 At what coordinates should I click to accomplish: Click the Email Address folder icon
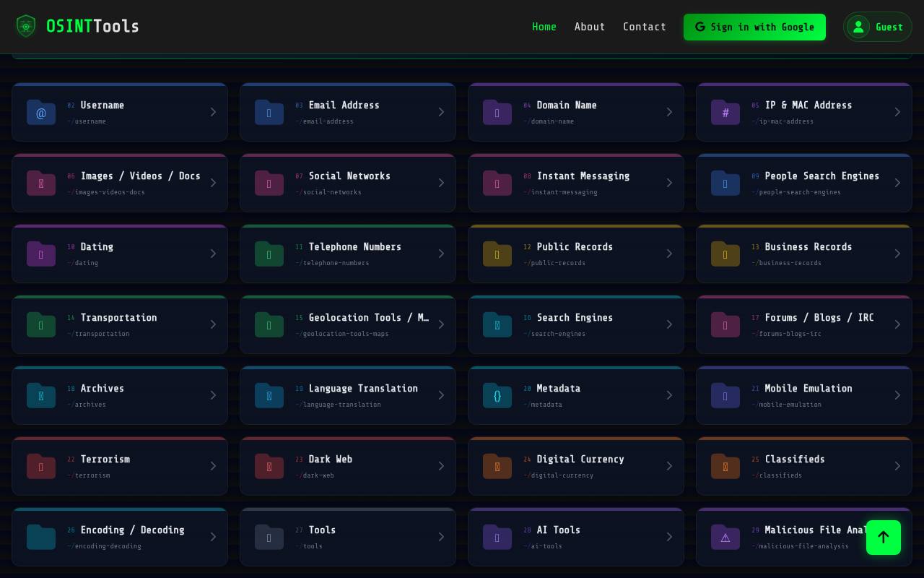point(269,112)
